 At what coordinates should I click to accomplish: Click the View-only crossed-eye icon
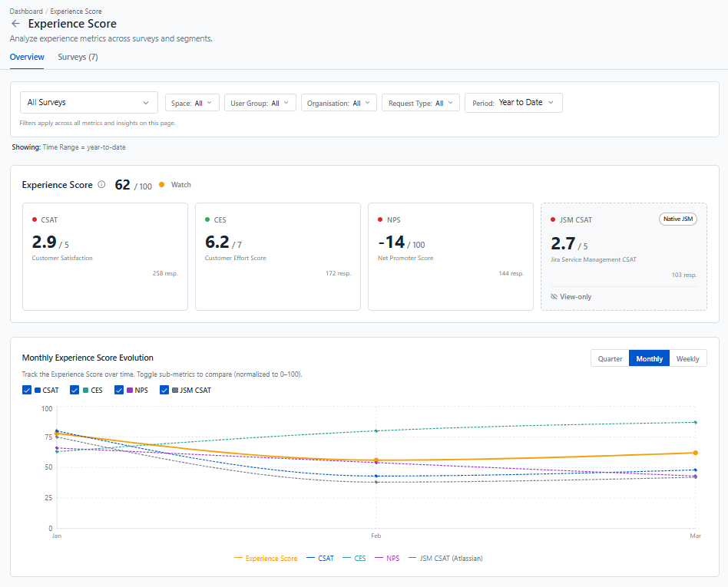coord(554,296)
